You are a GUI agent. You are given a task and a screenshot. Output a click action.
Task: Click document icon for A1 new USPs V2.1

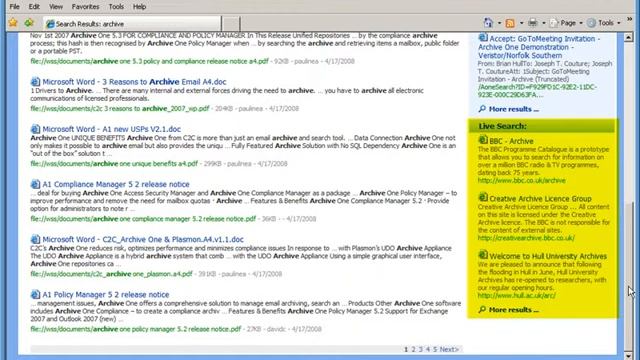tap(36, 129)
